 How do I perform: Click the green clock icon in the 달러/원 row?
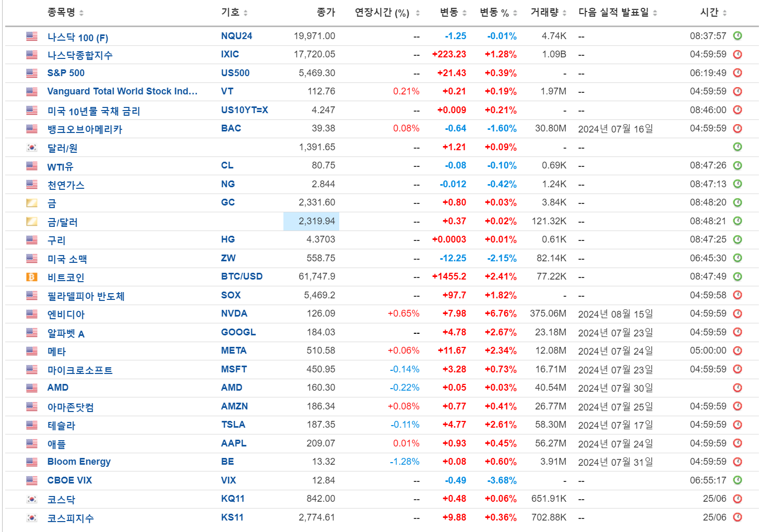pyautogui.click(x=738, y=147)
